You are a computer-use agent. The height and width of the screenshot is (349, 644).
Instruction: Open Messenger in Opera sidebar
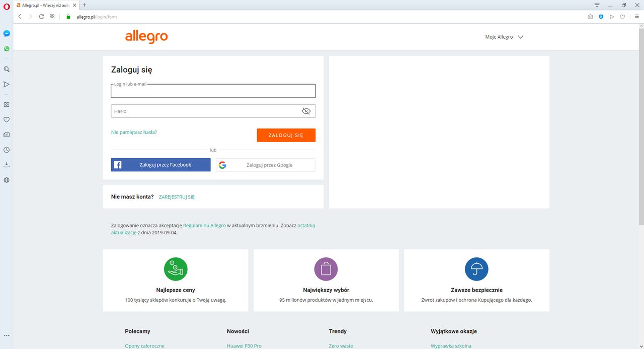coord(7,34)
